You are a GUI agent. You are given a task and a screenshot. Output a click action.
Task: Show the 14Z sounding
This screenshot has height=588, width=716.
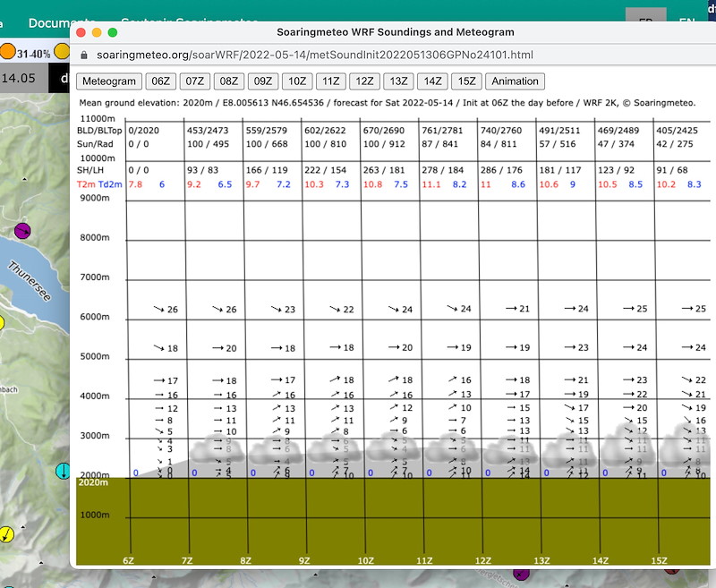[432, 81]
